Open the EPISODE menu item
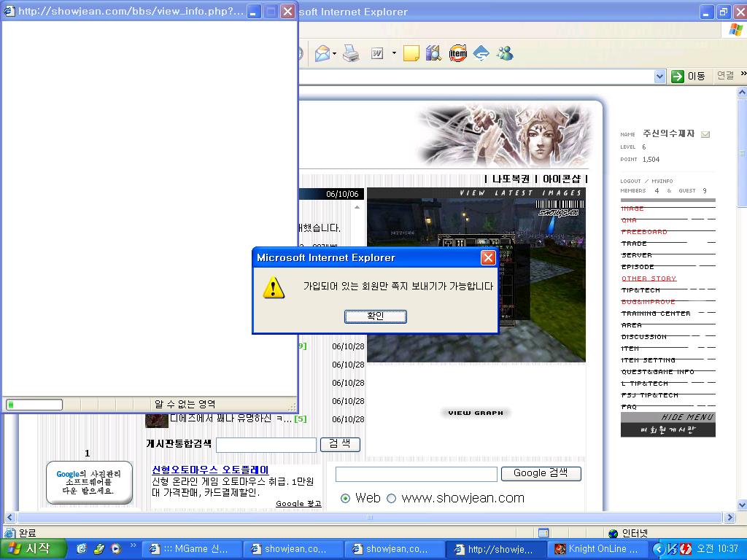 point(638,267)
